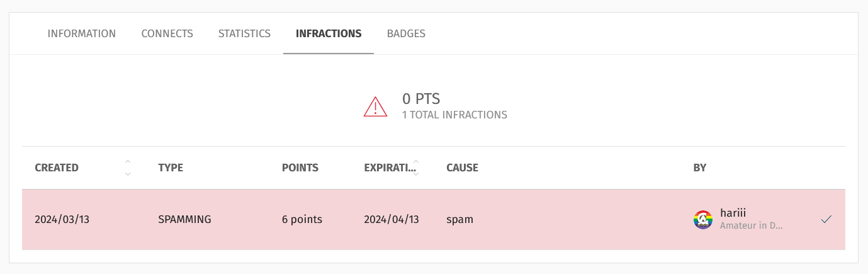Screen dimensions: 868x274
Task: Sort ascending with Created column up arrow
Action: (128, 162)
